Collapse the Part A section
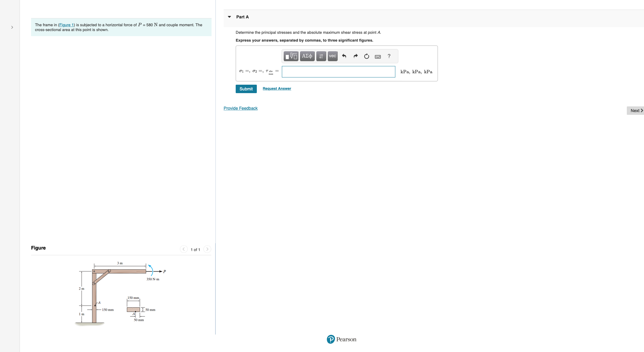 point(229,17)
